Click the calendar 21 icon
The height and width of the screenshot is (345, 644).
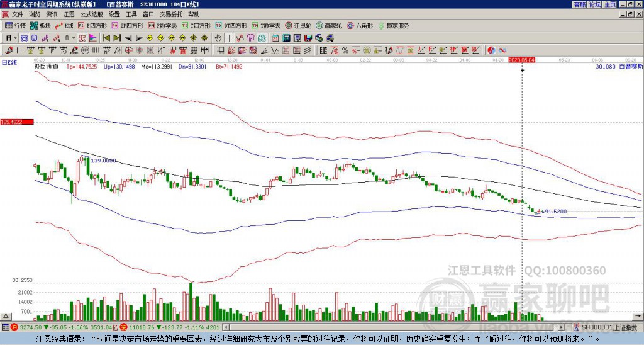coord(275,38)
